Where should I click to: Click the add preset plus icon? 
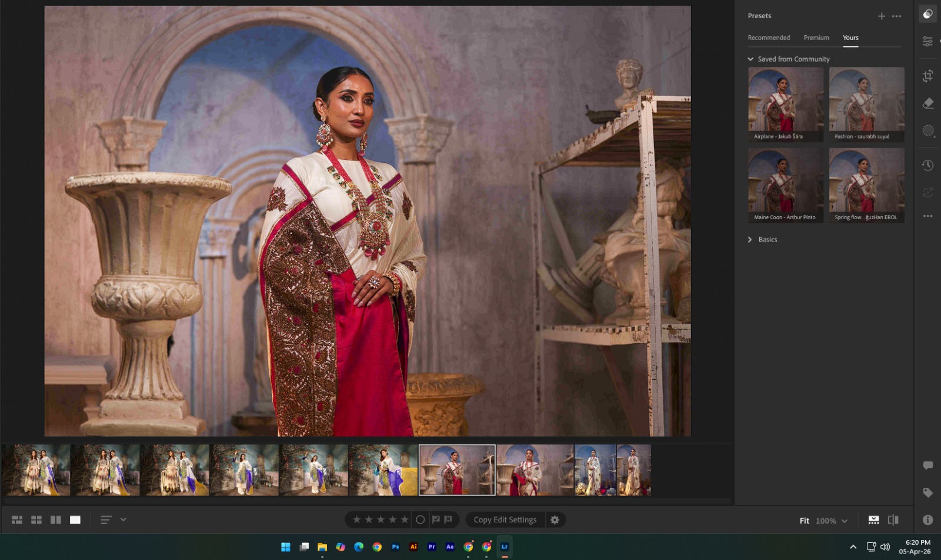coord(881,16)
